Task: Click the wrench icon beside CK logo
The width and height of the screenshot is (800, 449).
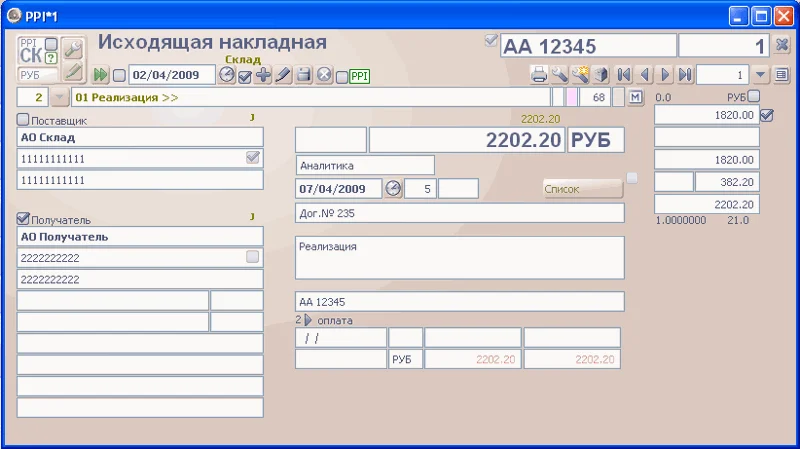Action: [73, 49]
